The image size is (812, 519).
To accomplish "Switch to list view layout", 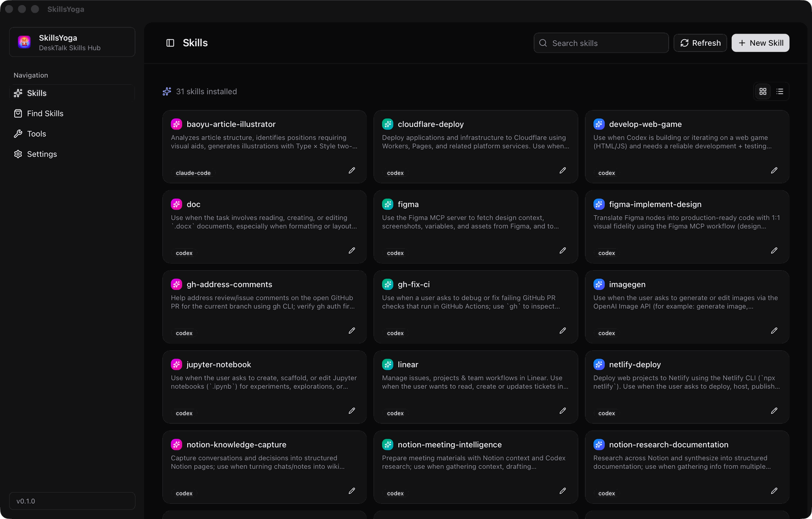I will click(x=780, y=91).
